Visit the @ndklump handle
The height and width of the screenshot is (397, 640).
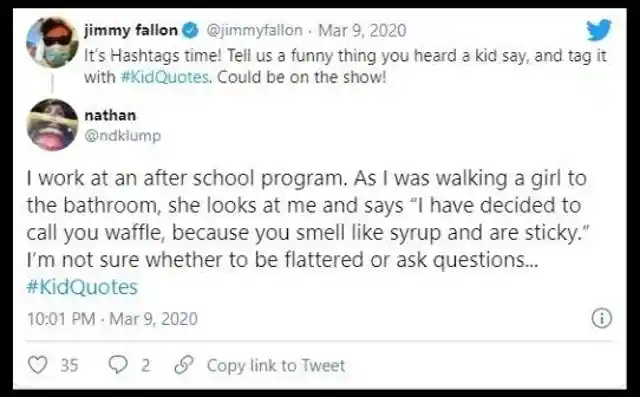122,135
